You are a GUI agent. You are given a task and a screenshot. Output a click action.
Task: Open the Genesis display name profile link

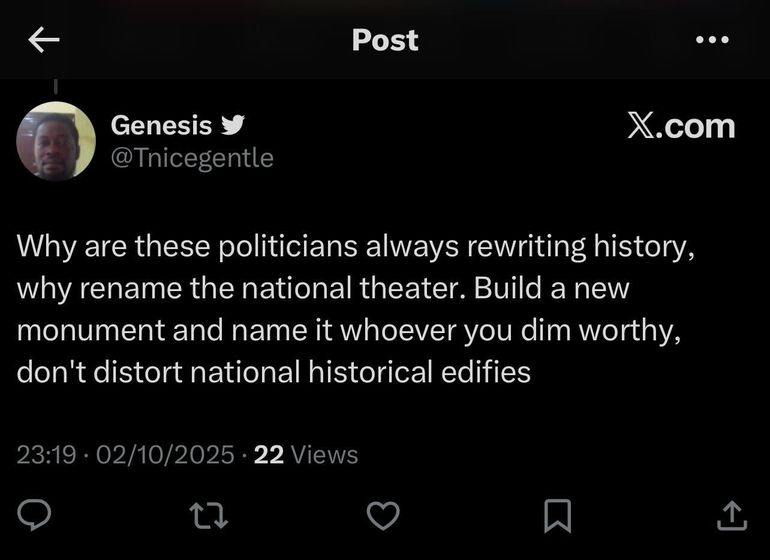point(161,125)
